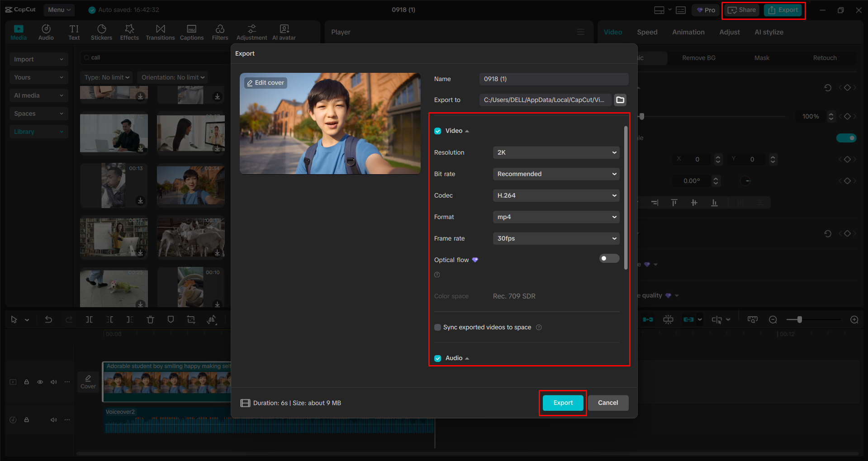Mirror the clip using the flip icon

[211, 319]
